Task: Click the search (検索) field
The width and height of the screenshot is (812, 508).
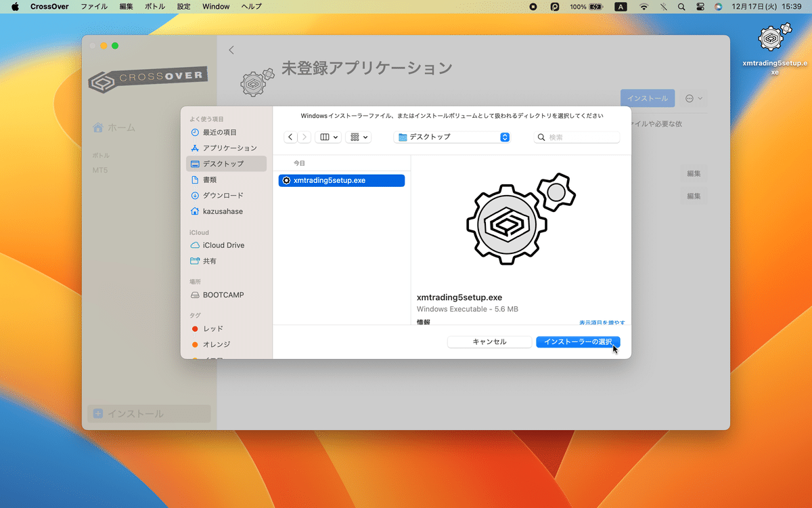Action: pos(577,137)
